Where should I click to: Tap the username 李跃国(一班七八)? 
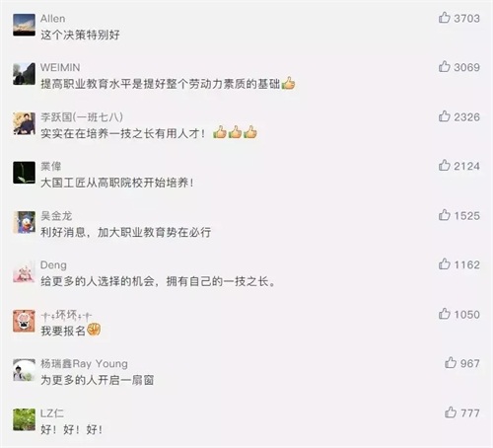pos(82,117)
